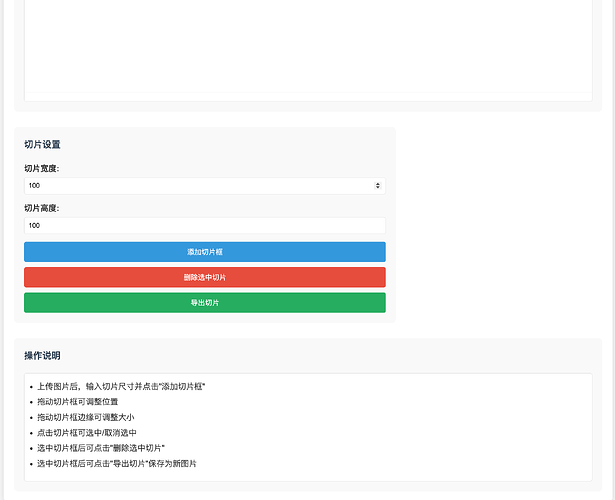615x500 pixels.
Task: Click the up arrow of 切片宽度 stepper
Action: (x=377, y=183)
